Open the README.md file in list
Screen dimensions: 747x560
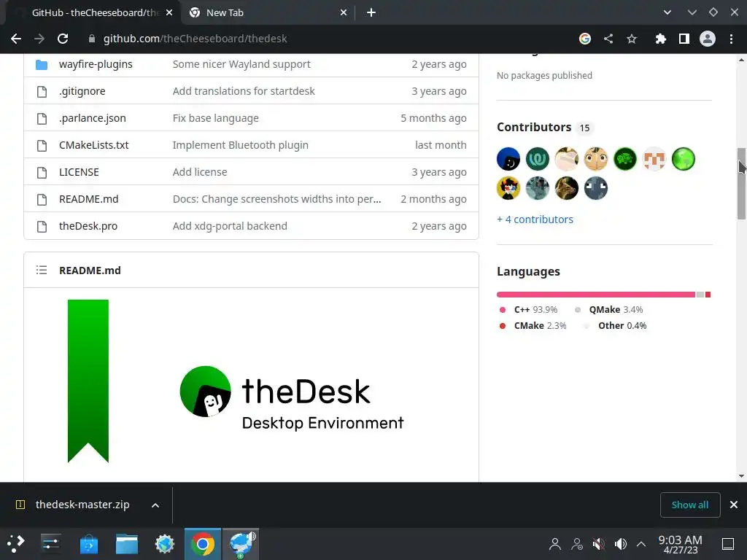(x=88, y=199)
